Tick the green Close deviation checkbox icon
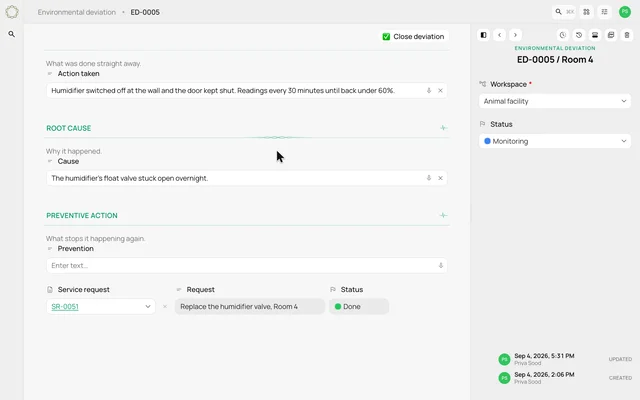 (x=386, y=37)
